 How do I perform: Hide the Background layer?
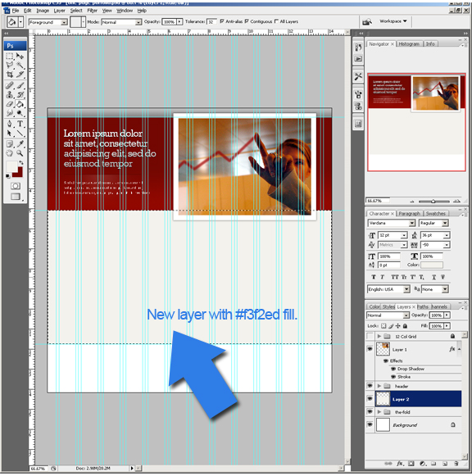point(370,424)
